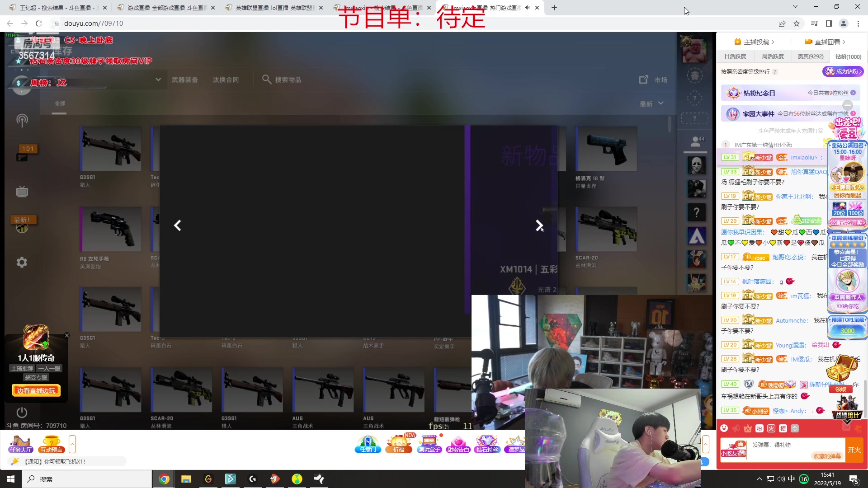Mute the audio-playing browser tab
The image size is (868, 488).
tap(527, 8)
